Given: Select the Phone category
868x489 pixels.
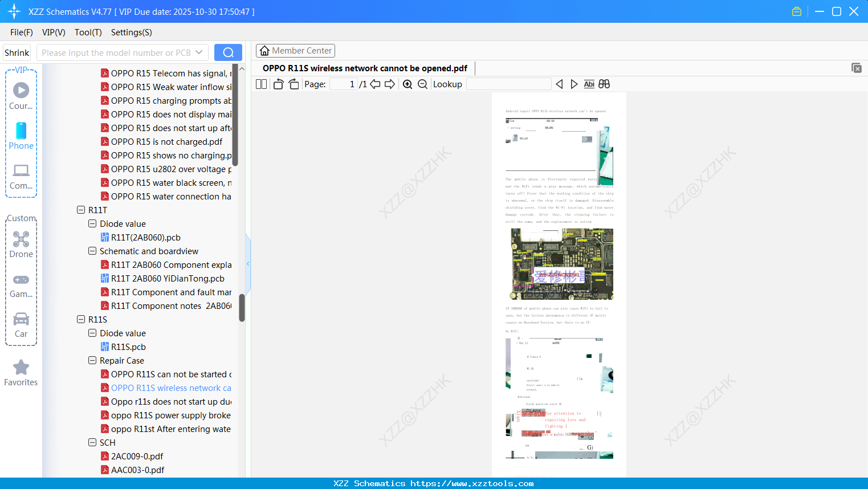Looking at the screenshot, I should pyautogui.click(x=21, y=136).
